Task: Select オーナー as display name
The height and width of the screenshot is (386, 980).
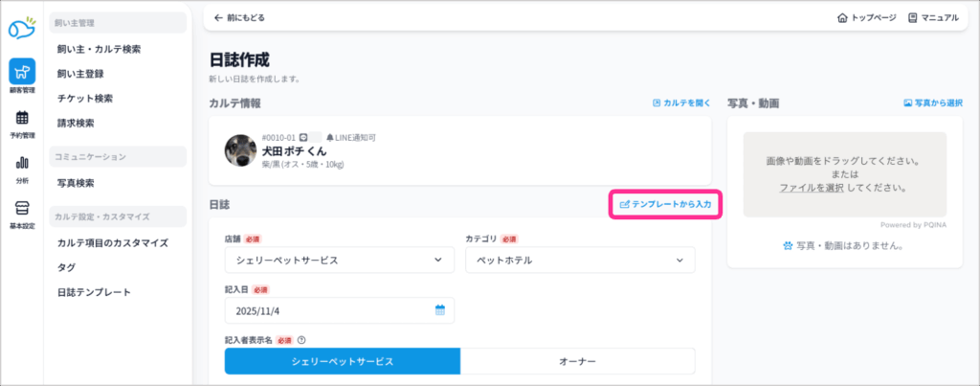Action: pos(577,361)
